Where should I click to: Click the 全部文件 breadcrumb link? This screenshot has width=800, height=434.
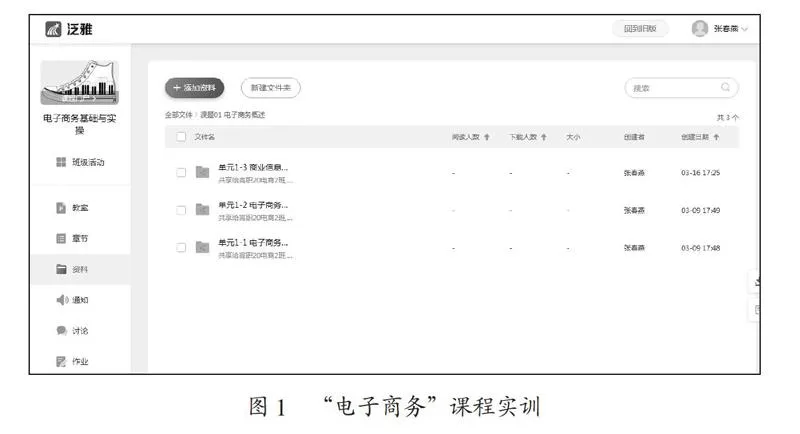click(178, 115)
